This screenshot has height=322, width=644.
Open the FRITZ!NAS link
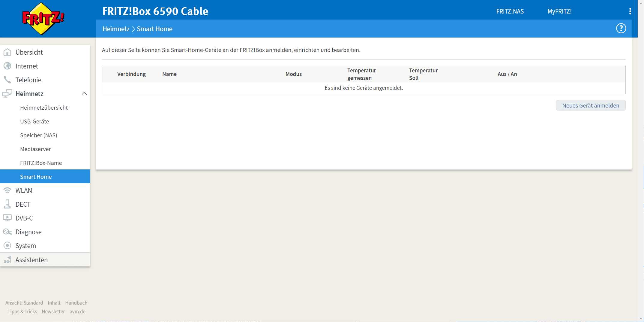(510, 11)
